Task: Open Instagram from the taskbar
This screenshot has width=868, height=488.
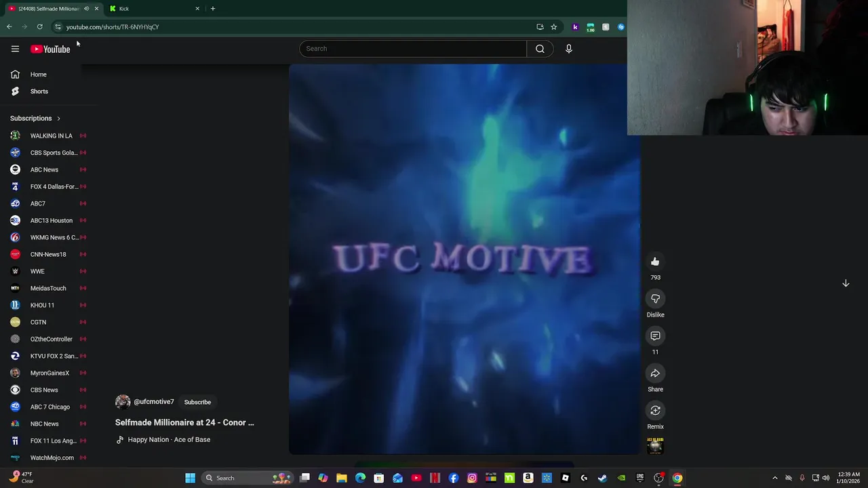Action: (472, 478)
